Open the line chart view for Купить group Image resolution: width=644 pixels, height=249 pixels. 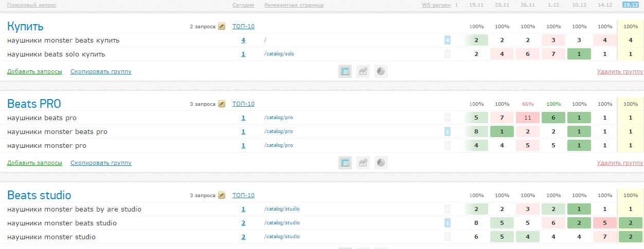(363, 71)
